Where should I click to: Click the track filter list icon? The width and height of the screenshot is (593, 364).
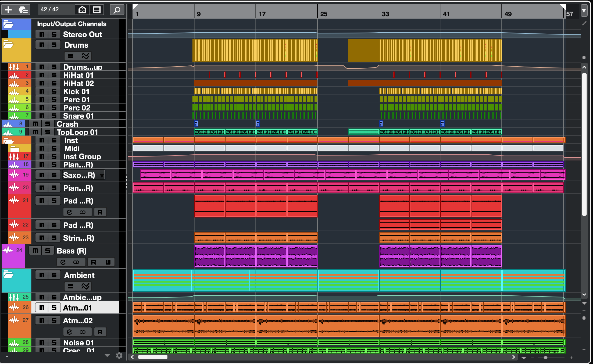[x=97, y=10]
